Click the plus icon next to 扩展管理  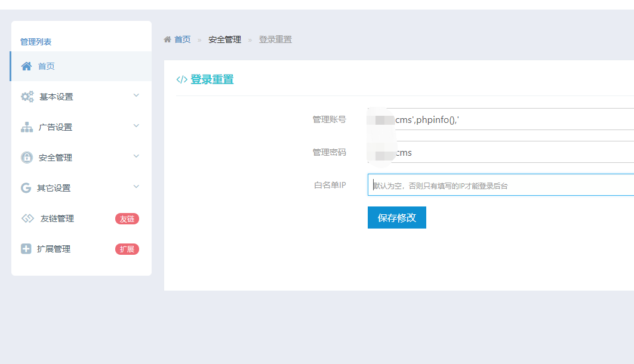click(x=26, y=249)
